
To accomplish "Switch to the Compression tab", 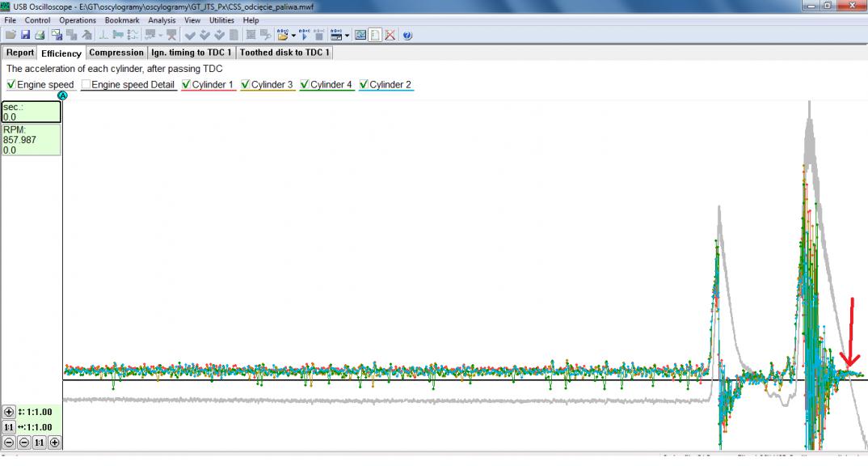I will pos(116,53).
